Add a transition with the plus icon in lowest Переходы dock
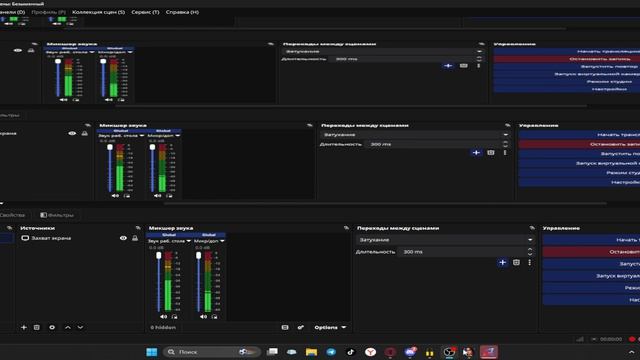This screenshot has width=640, height=360. pyautogui.click(x=502, y=262)
